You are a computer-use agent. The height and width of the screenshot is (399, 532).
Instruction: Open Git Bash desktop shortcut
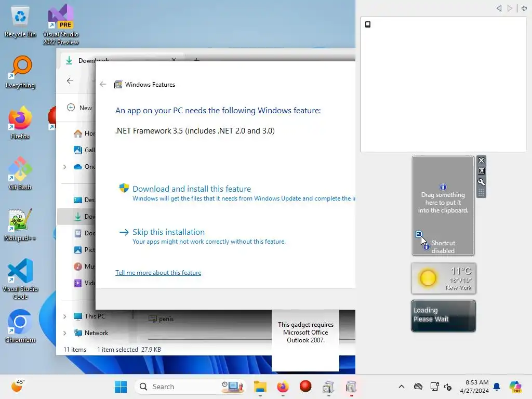point(20,174)
